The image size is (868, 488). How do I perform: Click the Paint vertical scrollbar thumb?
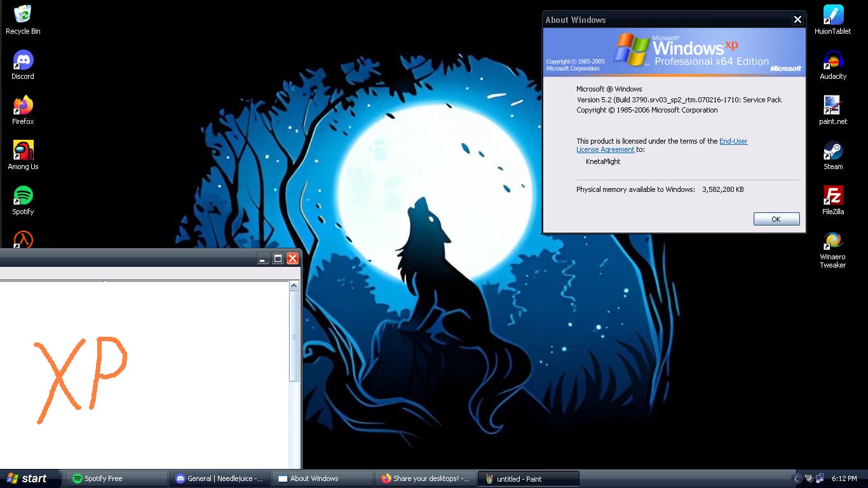coord(294,337)
